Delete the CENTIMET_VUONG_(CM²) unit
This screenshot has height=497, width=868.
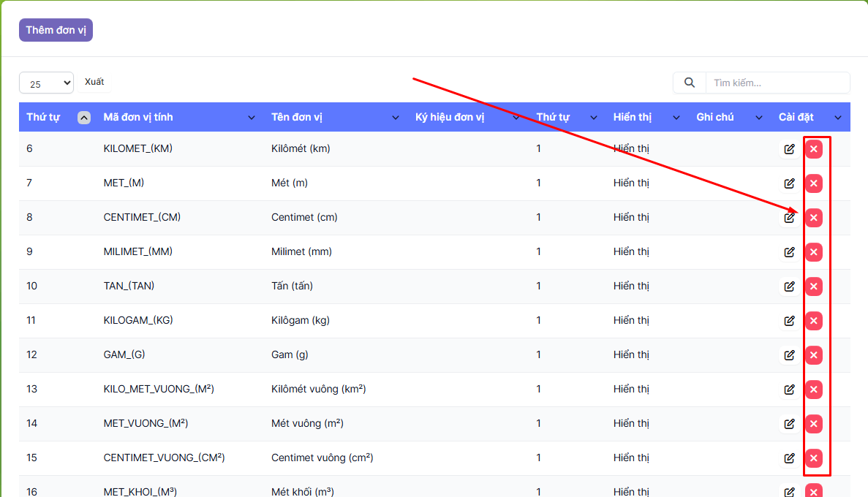point(813,458)
